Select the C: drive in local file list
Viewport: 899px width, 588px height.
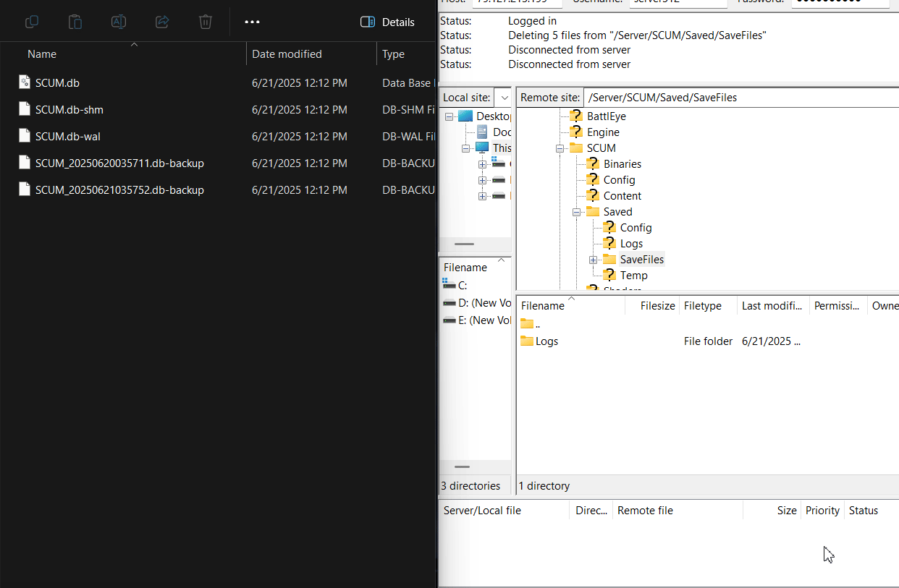click(463, 286)
